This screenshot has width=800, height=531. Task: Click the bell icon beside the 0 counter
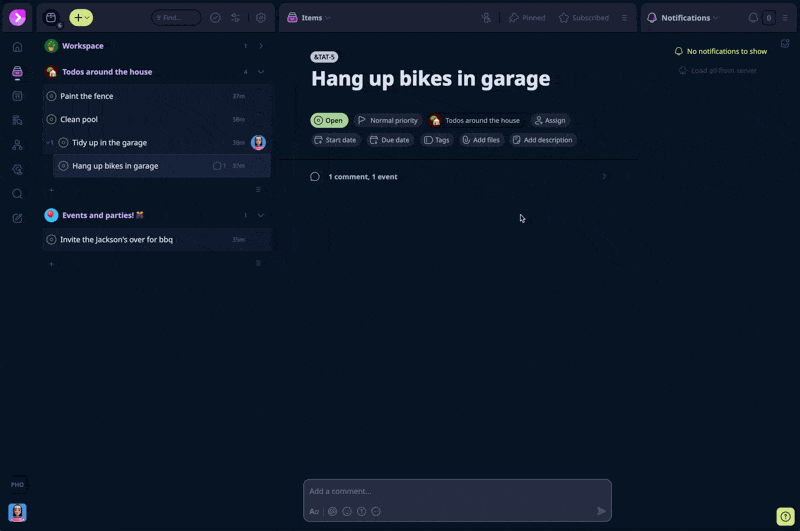tap(753, 18)
